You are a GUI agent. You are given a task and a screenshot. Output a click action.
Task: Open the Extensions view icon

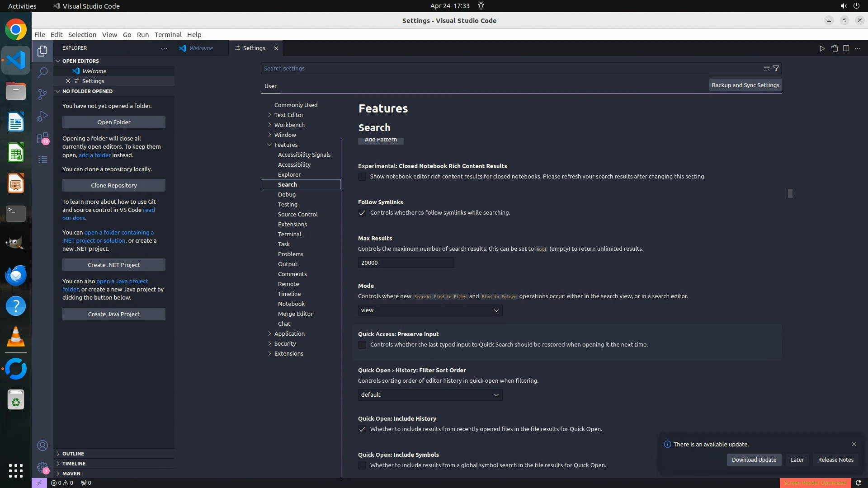42,138
